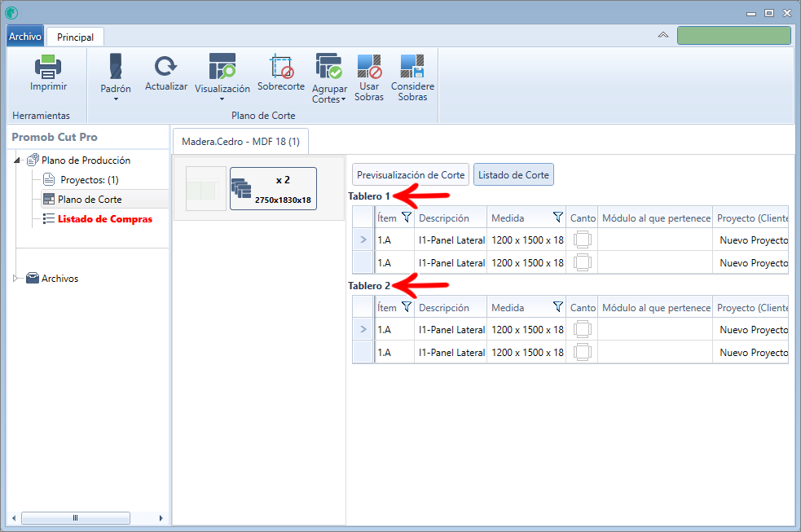
Task: Filter the Medida column in Tablero 2
Action: point(558,306)
